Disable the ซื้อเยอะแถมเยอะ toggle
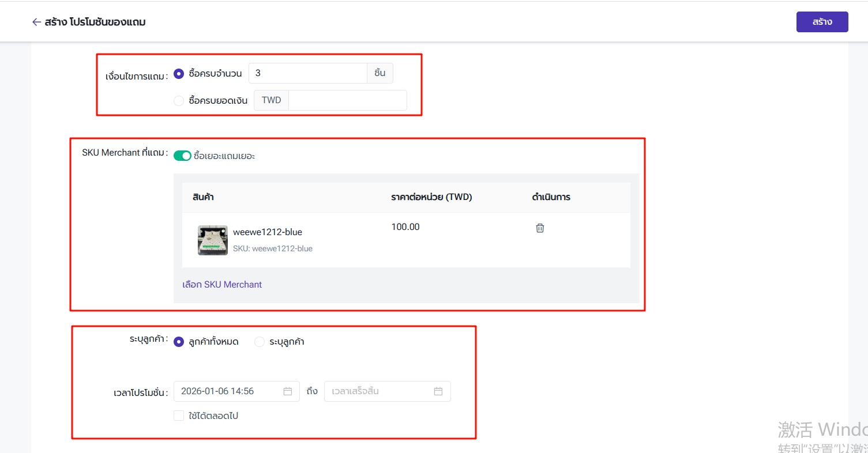Viewport: 868px width, 453px height. pyautogui.click(x=182, y=156)
